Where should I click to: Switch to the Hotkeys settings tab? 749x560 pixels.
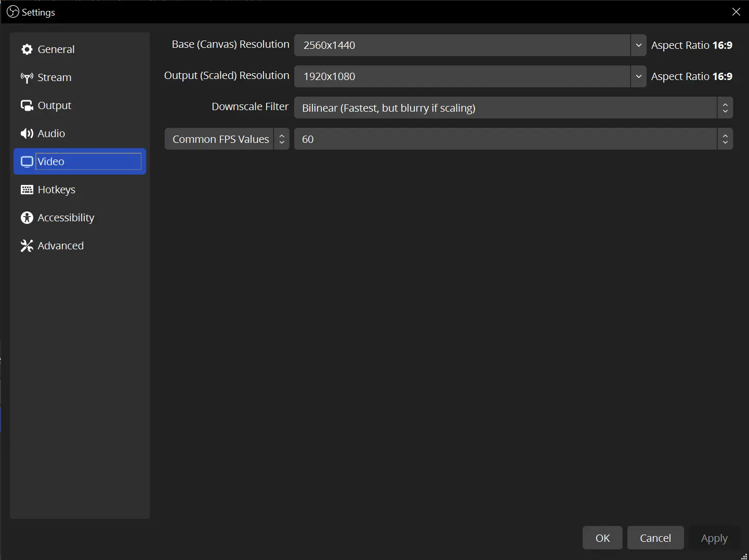tap(57, 190)
